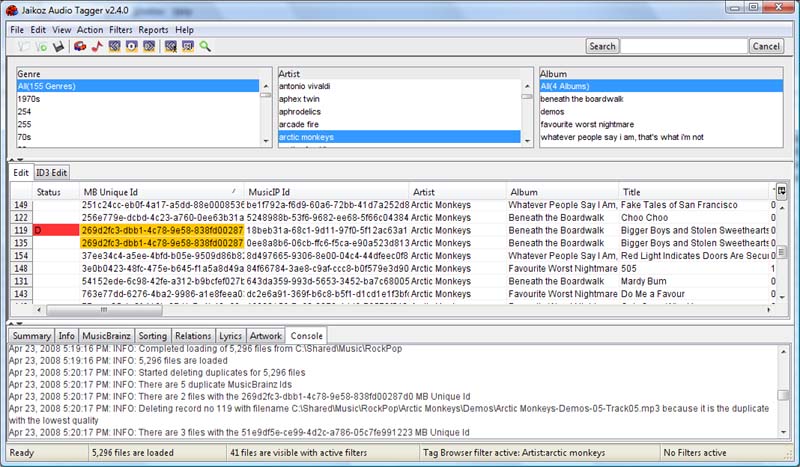Image resolution: width=800 pixels, height=467 pixels.
Task: Select artist 'arctic monkeys'
Action: point(399,137)
